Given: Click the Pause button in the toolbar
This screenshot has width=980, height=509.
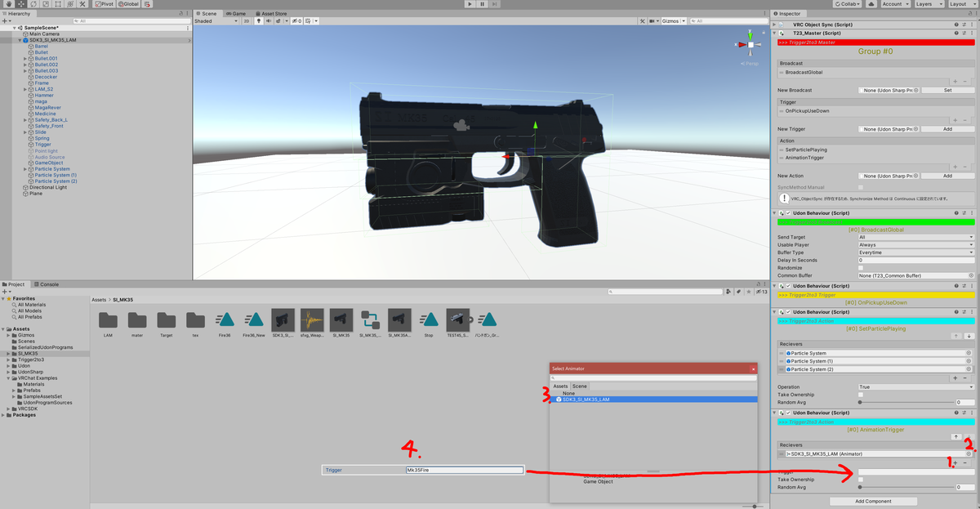Looking at the screenshot, I should pos(483,4).
